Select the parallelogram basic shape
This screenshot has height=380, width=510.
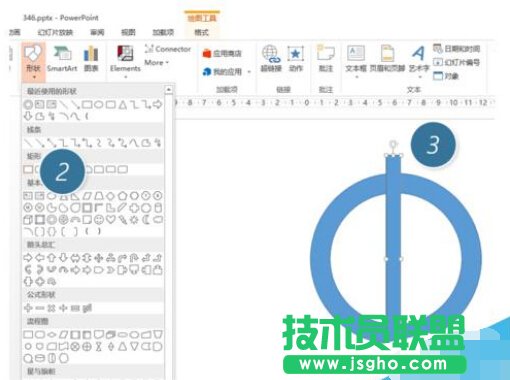coord(87,196)
